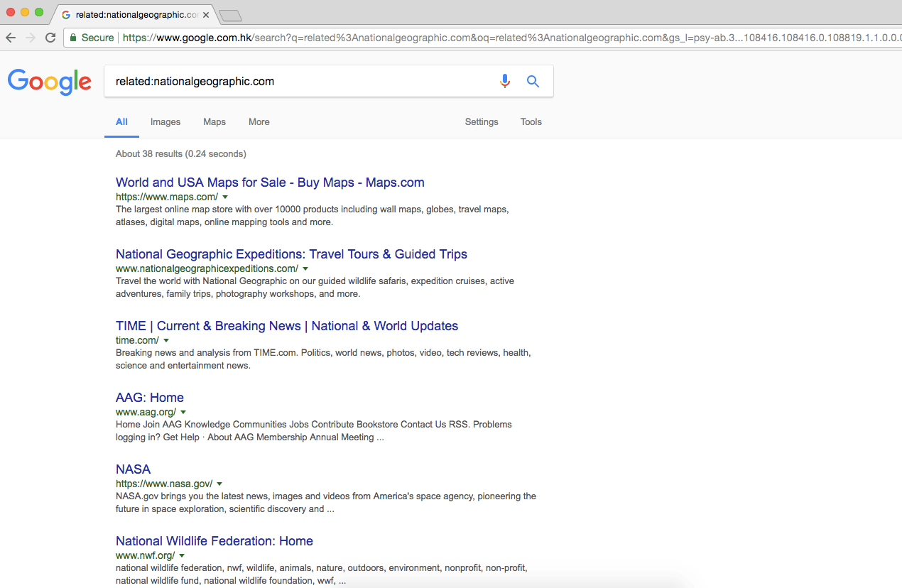Screen dimensions: 902x588
Task: Click the green Secure padlock icon
Action: [x=73, y=38]
